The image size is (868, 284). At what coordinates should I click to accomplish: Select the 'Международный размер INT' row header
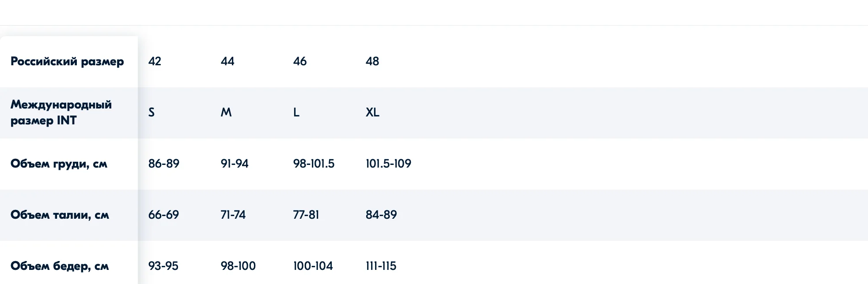tap(61, 112)
